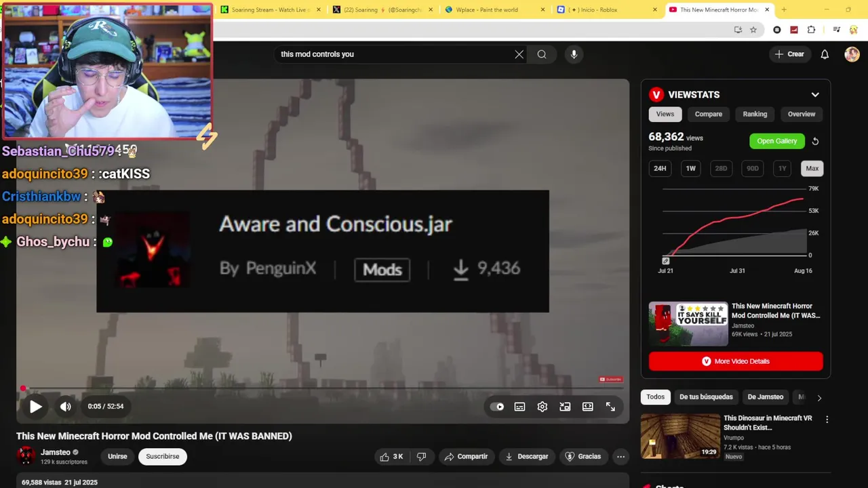This screenshot has width=868, height=488.
Task: Click the red video progress bar
Action: click(323, 388)
